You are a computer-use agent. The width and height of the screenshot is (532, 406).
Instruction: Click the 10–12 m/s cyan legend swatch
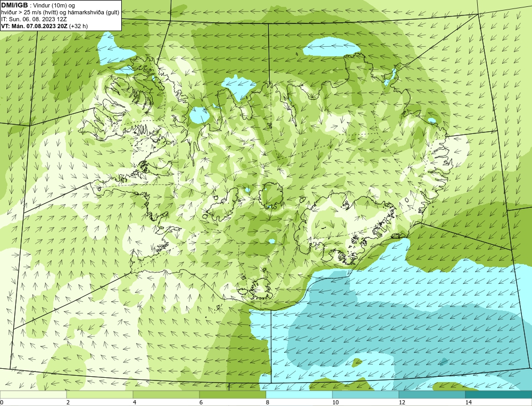coord(366,394)
